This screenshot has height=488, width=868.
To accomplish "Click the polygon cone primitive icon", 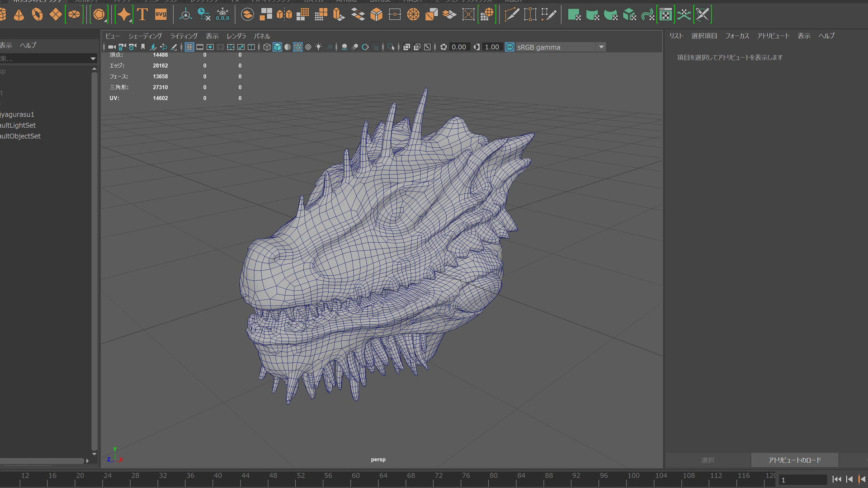I will [19, 15].
